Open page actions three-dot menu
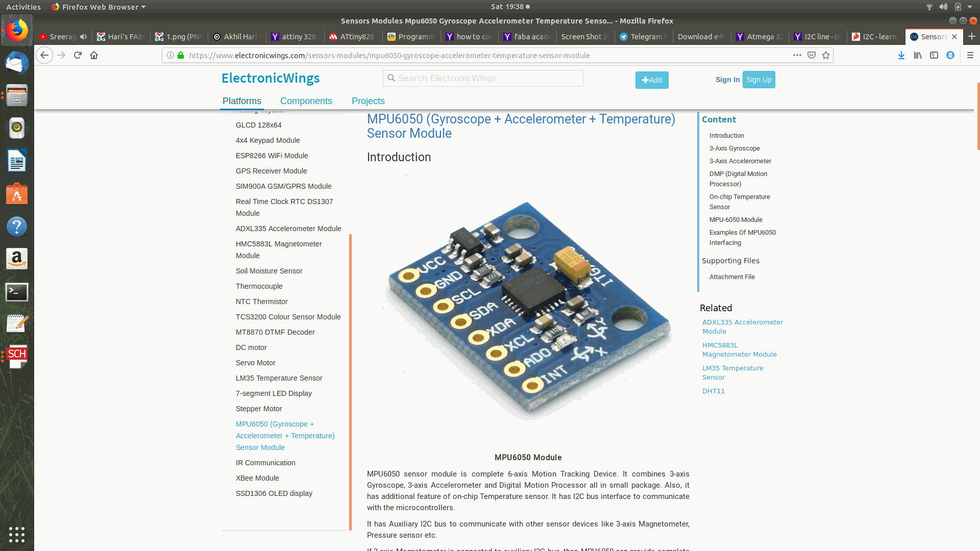Viewport: 980px width, 551px height. tap(797, 55)
